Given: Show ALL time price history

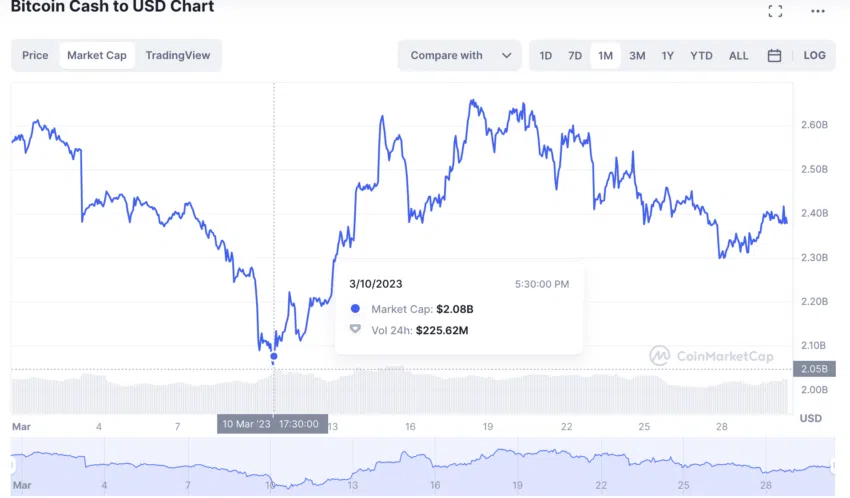Looking at the screenshot, I should click(738, 56).
